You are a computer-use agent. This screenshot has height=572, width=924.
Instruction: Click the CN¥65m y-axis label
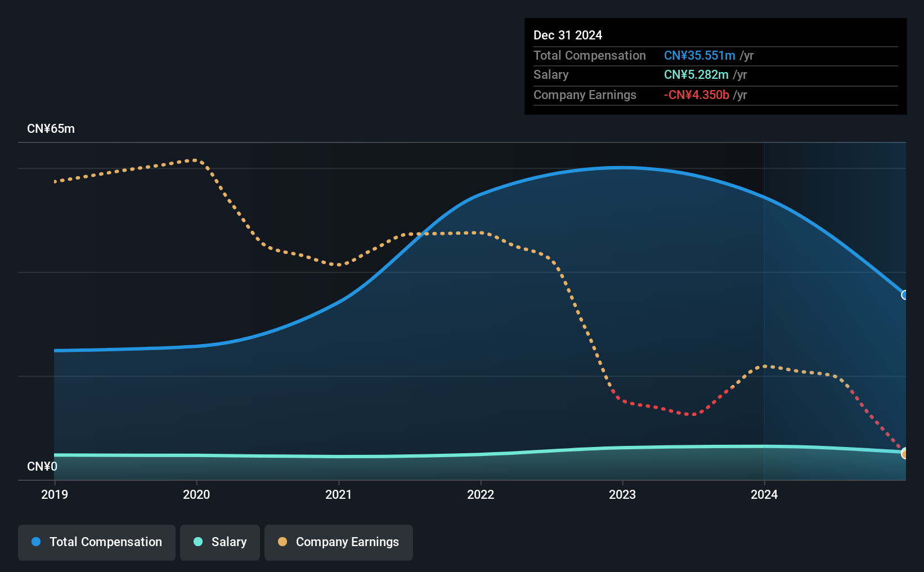[51, 129]
